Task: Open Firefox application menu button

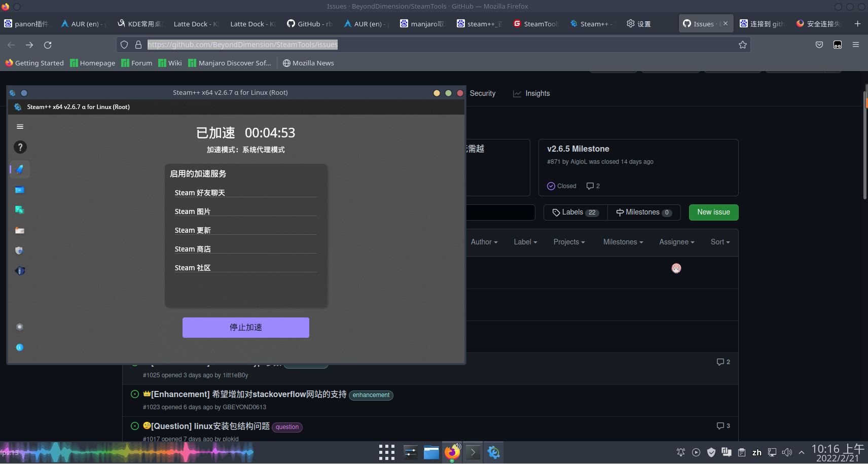Action: 856,45
